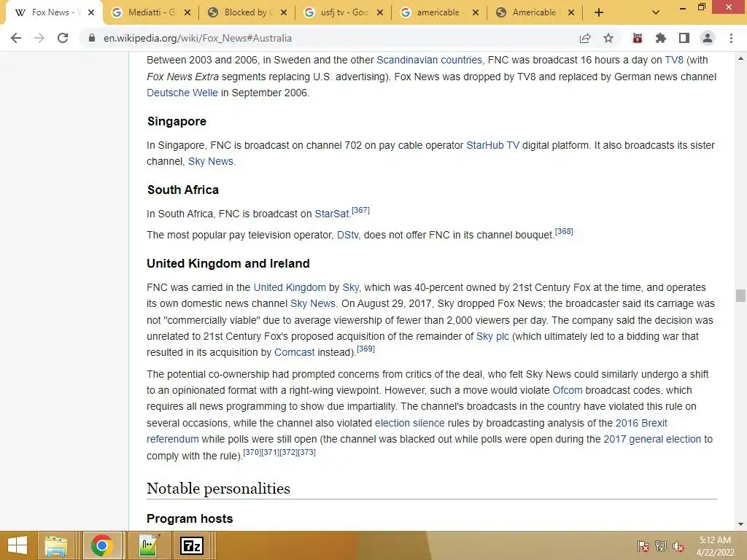This screenshot has height=560, width=747.
Task: Jump to citation 370
Action: [x=252, y=452]
